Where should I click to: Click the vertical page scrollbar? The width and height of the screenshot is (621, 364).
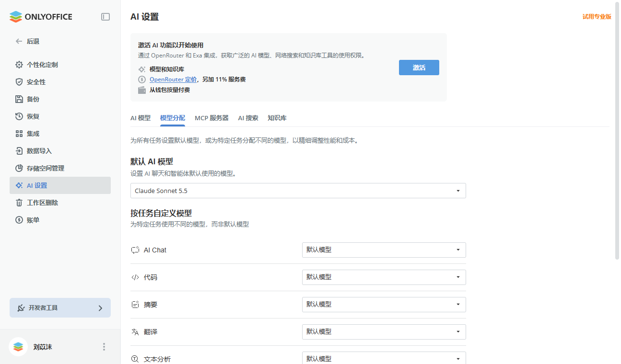pos(617,131)
